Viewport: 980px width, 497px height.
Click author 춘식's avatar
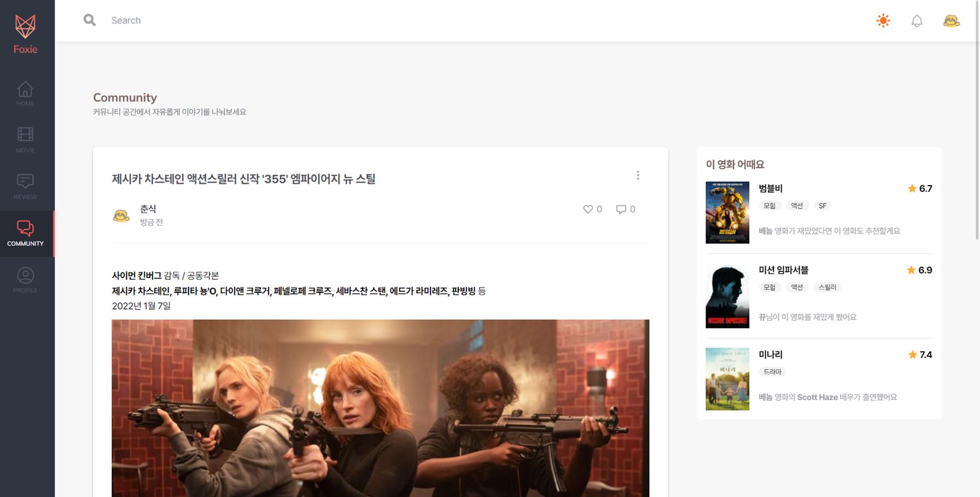click(121, 215)
